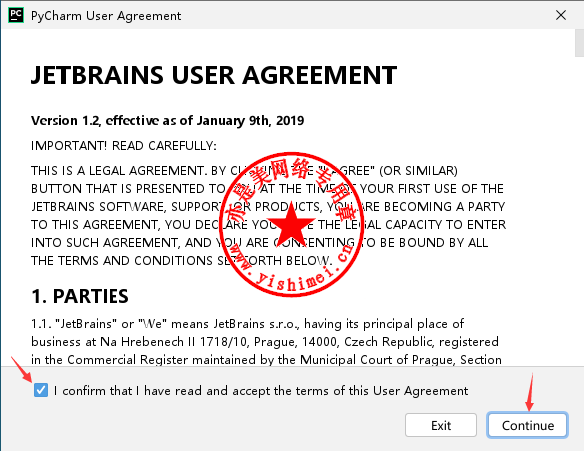Click the Continue button
The width and height of the screenshot is (584, 451).
[x=527, y=425]
